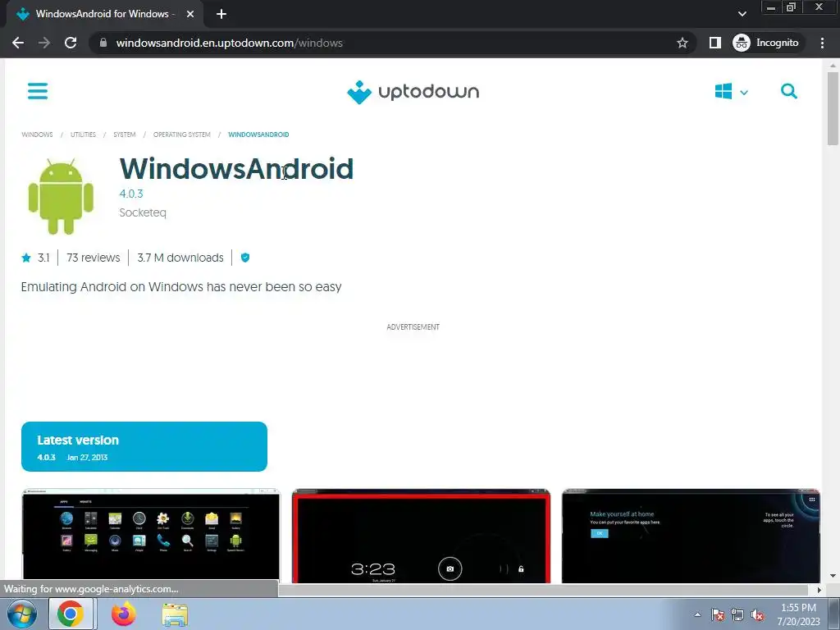Click the 4.0.3 version link
The width and height of the screenshot is (840, 630).
(131, 194)
